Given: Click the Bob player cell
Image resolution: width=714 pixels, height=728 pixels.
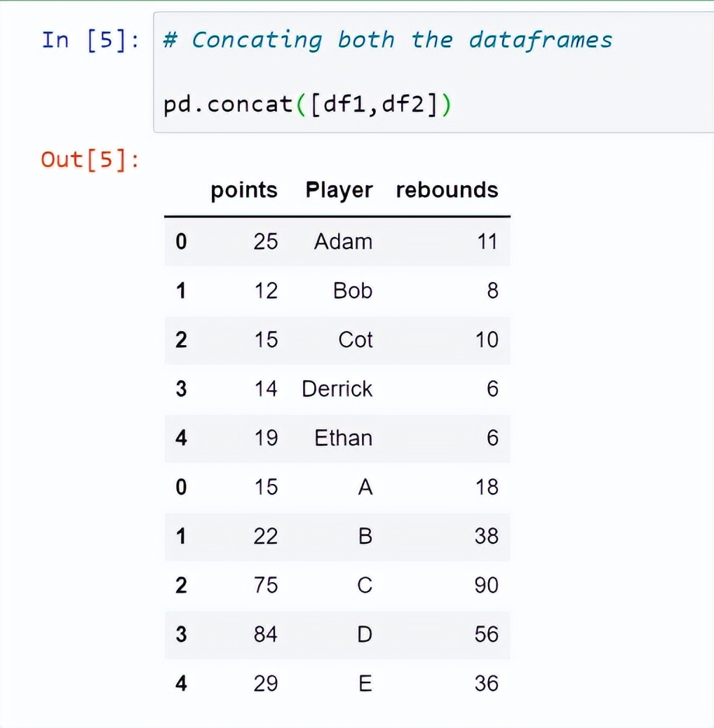Looking at the screenshot, I should 352,291.
